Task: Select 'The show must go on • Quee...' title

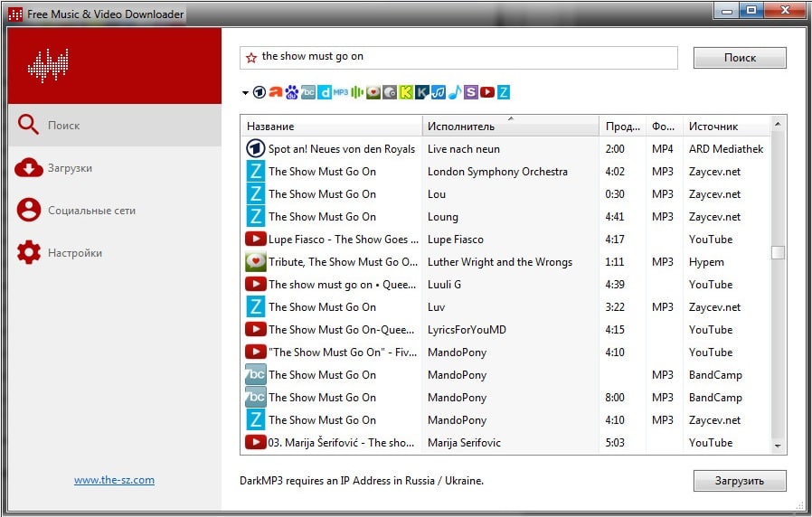Action: pyautogui.click(x=343, y=285)
